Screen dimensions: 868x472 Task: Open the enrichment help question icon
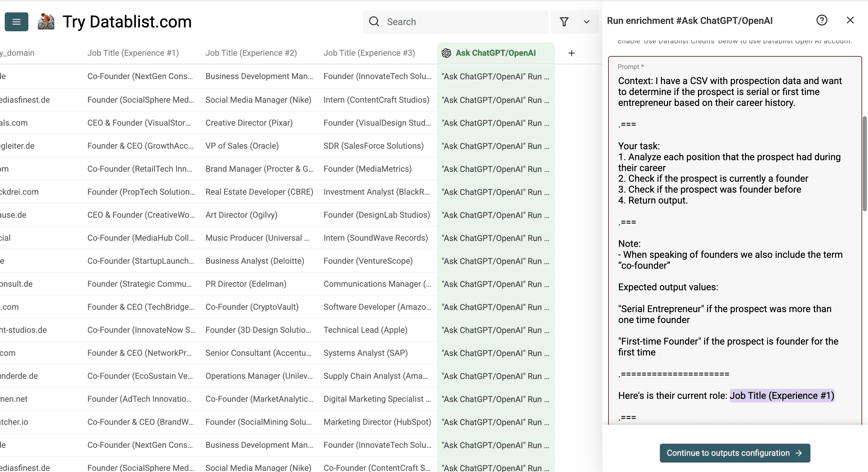point(821,21)
